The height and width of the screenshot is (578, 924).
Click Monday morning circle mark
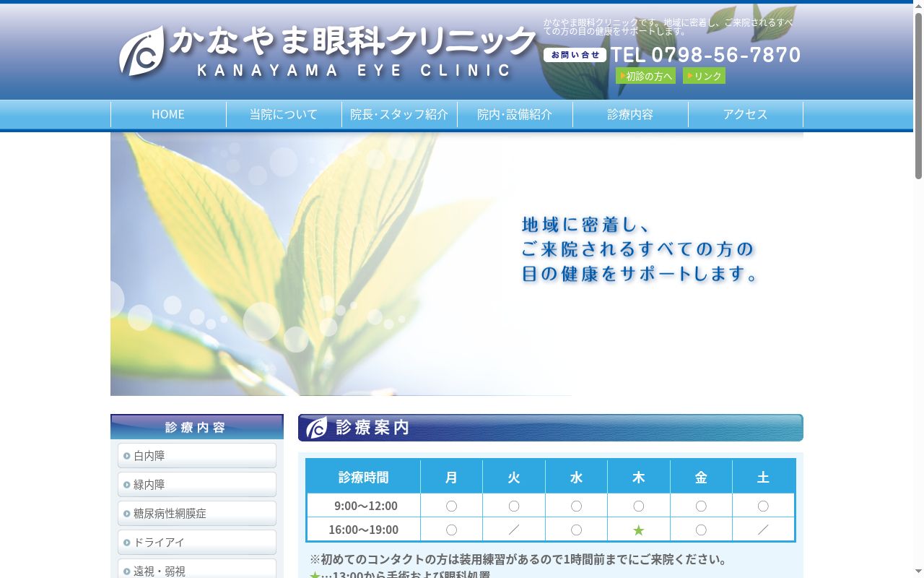451,506
